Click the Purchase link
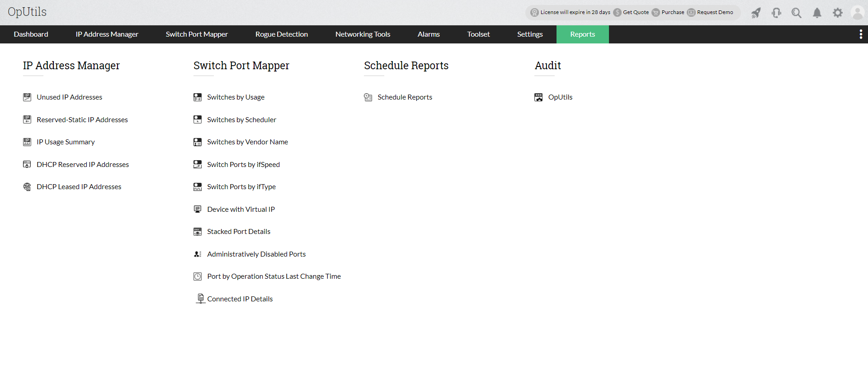The image size is (868, 381). click(673, 12)
